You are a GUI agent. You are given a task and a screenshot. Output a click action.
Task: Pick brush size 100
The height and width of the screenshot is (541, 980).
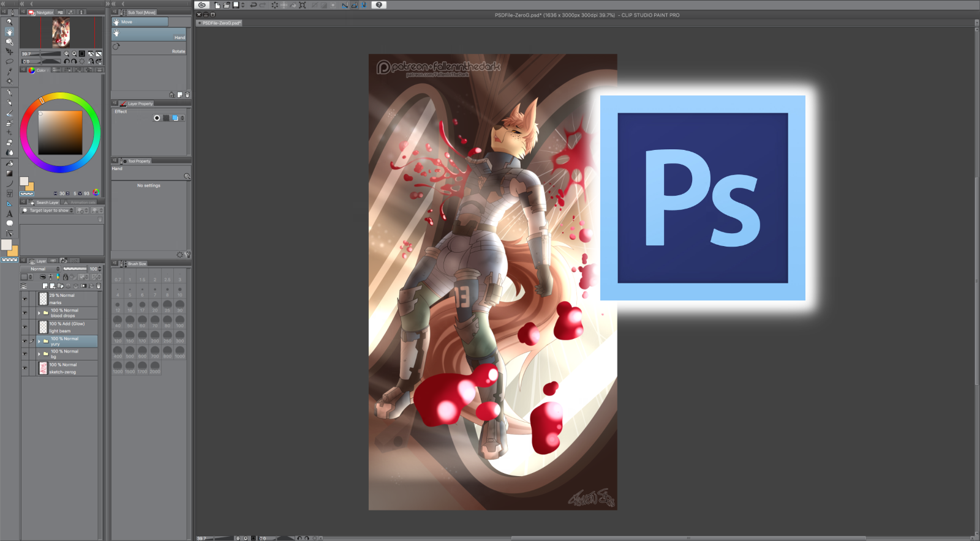(179, 321)
